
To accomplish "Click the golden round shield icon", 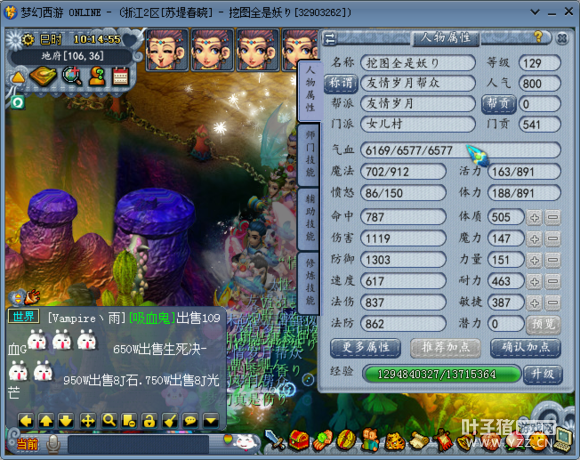I will 346,440.
